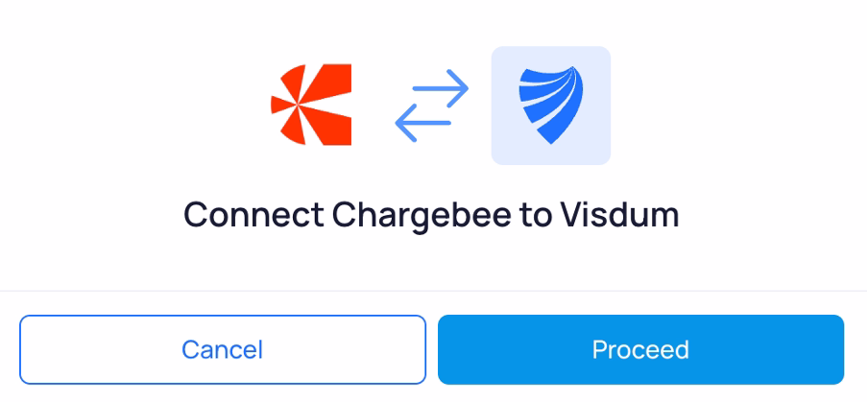The width and height of the screenshot is (868, 403).
Task: Click the light-blue tile behind Visdum logo
Action: (x=551, y=106)
